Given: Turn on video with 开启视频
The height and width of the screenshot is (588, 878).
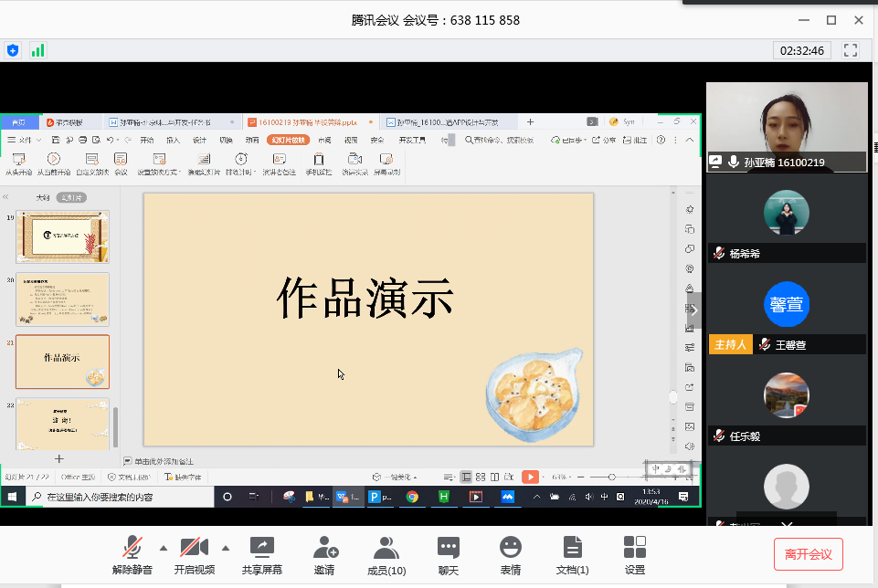Looking at the screenshot, I should (x=194, y=553).
